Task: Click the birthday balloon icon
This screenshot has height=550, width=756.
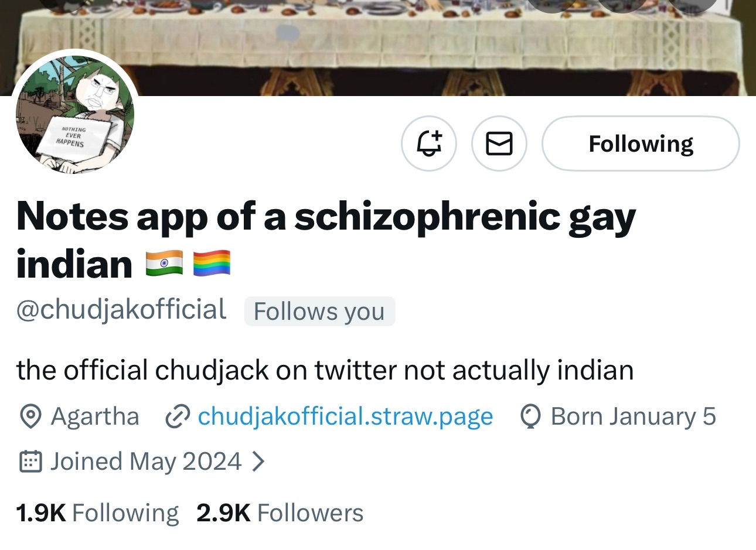Action: (x=530, y=416)
